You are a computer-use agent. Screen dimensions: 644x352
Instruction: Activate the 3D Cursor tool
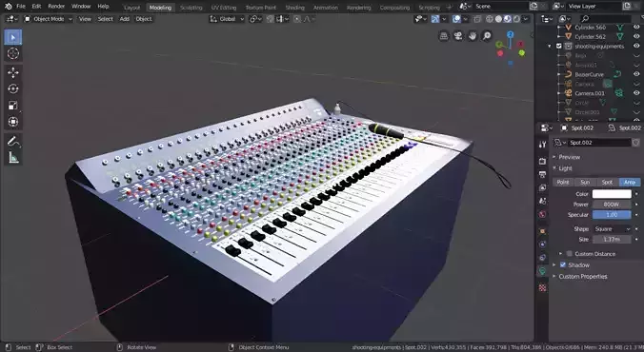point(13,53)
